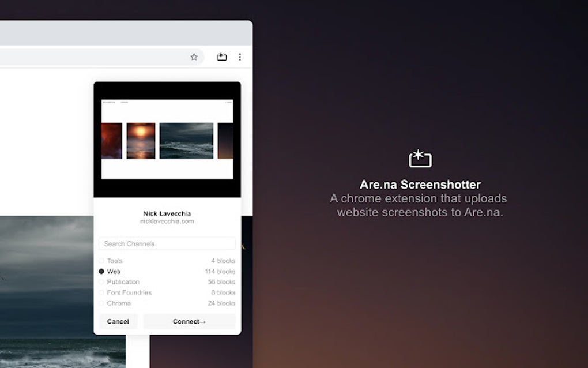
Task: Click the screenshot preview thumbnail
Action: [x=167, y=139]
